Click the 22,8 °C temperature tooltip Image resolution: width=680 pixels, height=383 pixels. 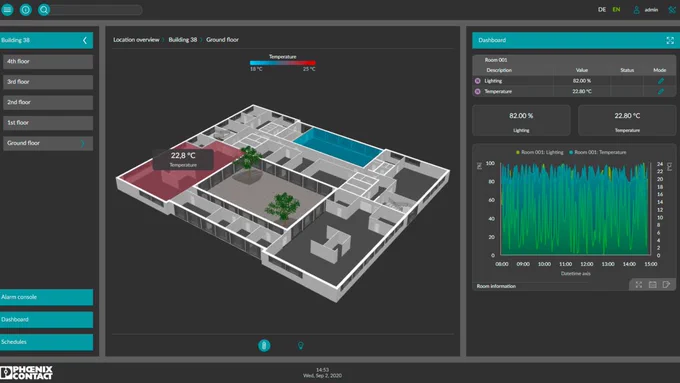(183, 159)
